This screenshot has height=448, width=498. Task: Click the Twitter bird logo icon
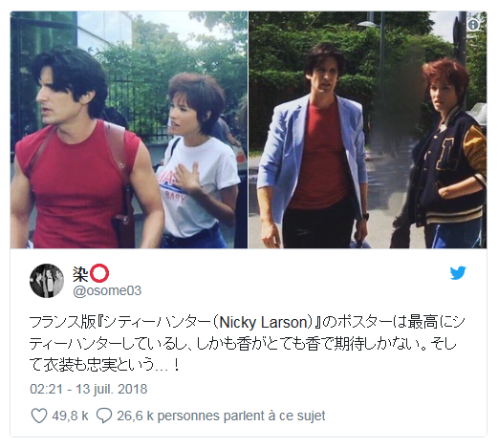458,273
